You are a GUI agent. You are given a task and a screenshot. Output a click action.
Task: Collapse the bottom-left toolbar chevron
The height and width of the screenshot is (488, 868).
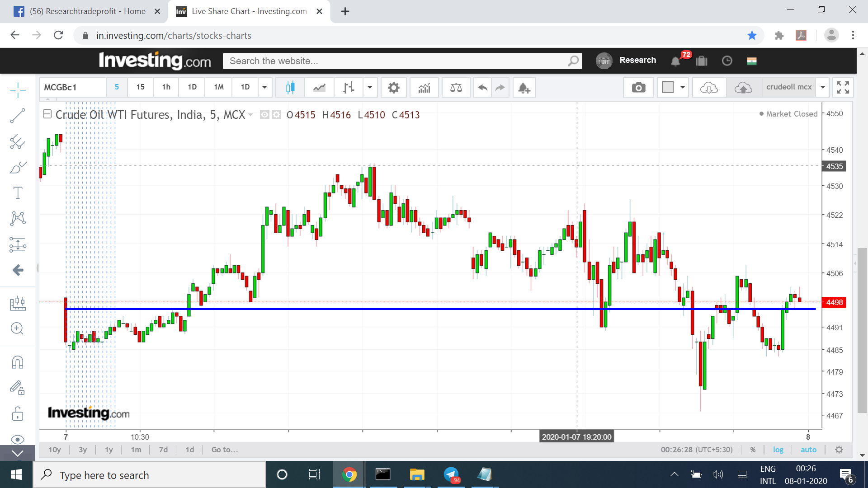(18, 453)
